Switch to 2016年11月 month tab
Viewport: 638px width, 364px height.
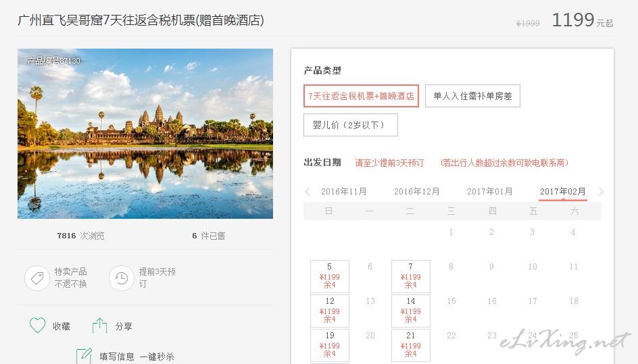click(344, 192)
